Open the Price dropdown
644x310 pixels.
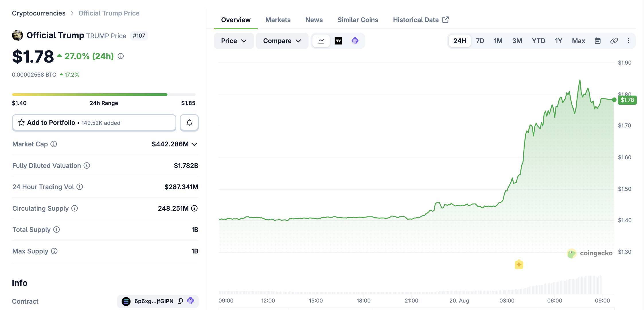234,41
